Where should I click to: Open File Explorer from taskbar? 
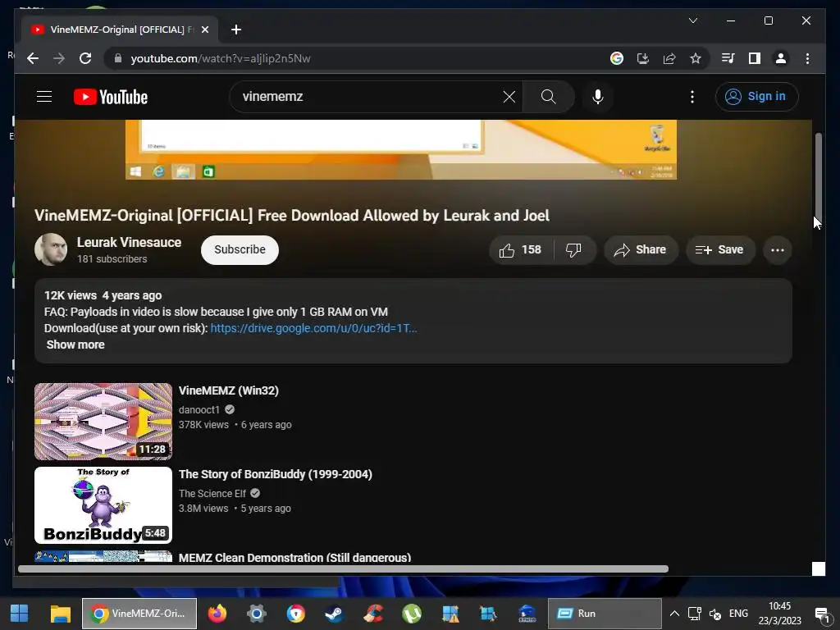tap(61, 614)
